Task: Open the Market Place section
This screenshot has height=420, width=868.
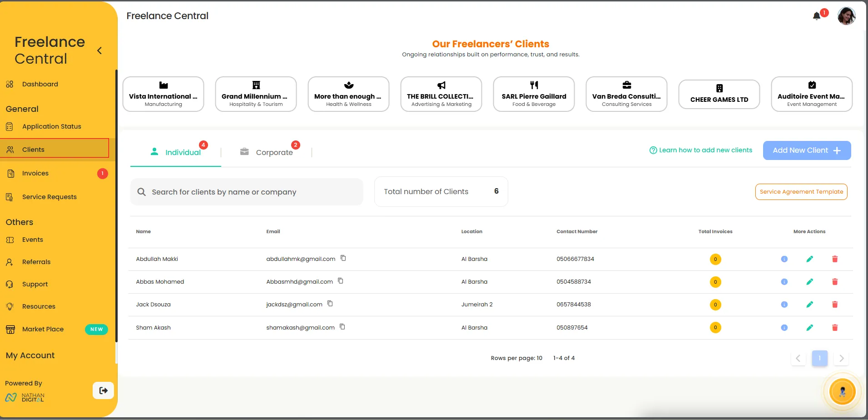Action: coord(43,329)
